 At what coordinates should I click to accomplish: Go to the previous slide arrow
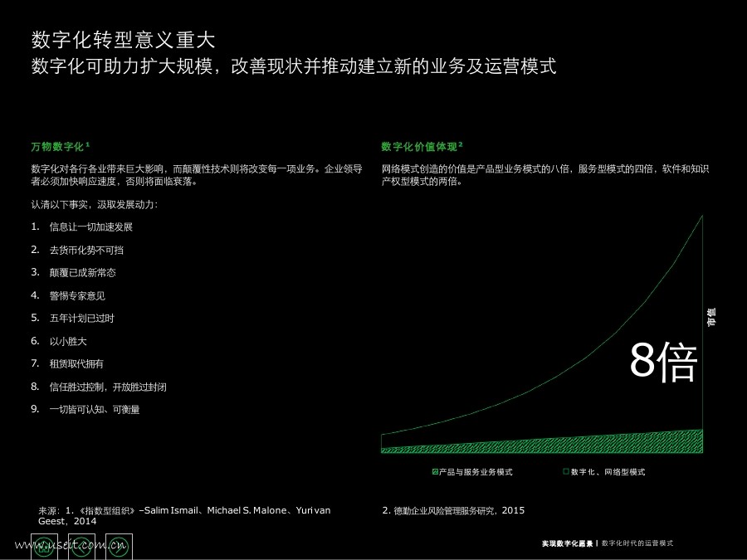tap(82, 548)
